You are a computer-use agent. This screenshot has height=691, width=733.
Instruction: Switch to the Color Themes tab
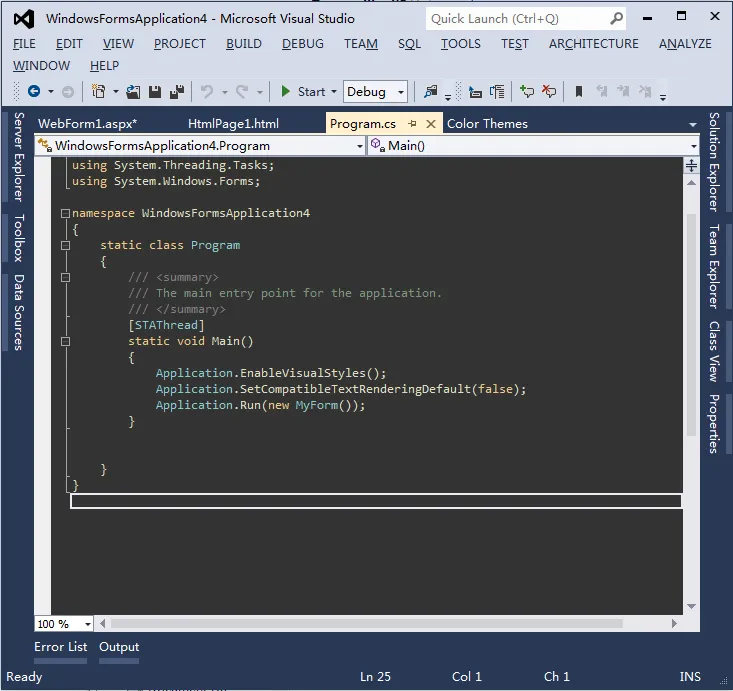click(487, 124)
